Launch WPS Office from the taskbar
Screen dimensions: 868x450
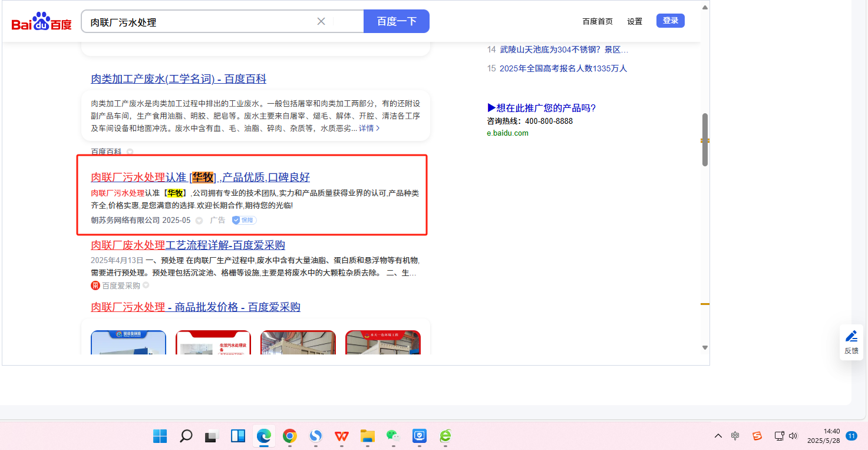pos(341,436)
